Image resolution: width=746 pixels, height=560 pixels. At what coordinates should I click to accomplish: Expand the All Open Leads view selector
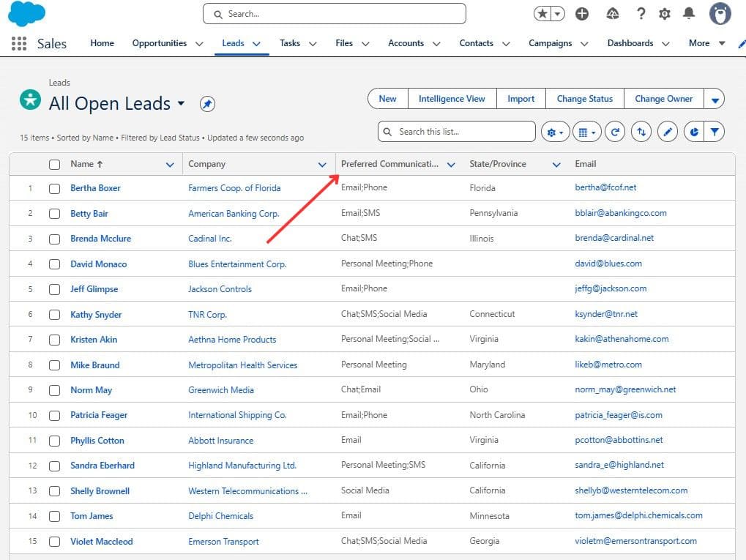180,104
